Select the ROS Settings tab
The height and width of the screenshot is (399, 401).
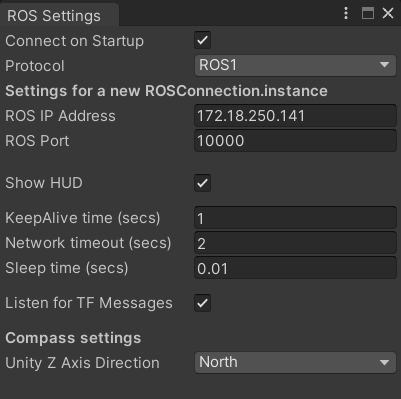[x=59, y=15]
